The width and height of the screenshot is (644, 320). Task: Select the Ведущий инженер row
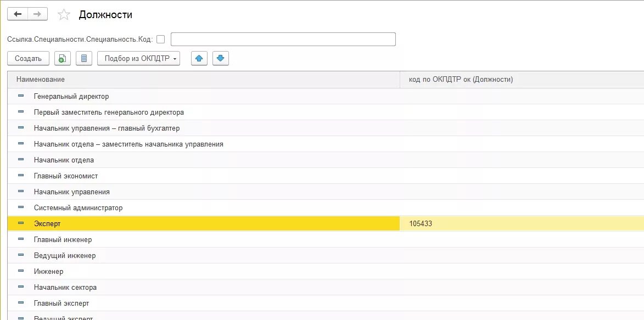pyautogui.click(x=326, y=256)
